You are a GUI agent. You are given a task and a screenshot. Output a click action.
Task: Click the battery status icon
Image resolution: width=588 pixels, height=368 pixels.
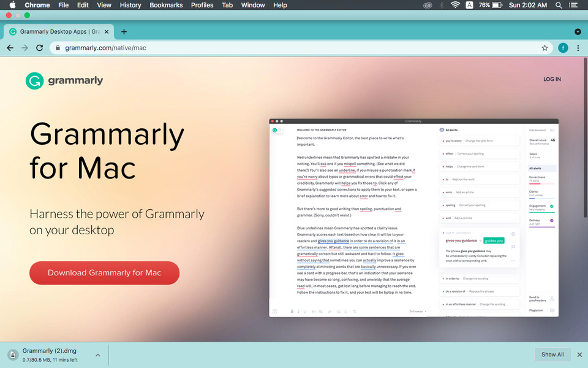pos(497,5)
